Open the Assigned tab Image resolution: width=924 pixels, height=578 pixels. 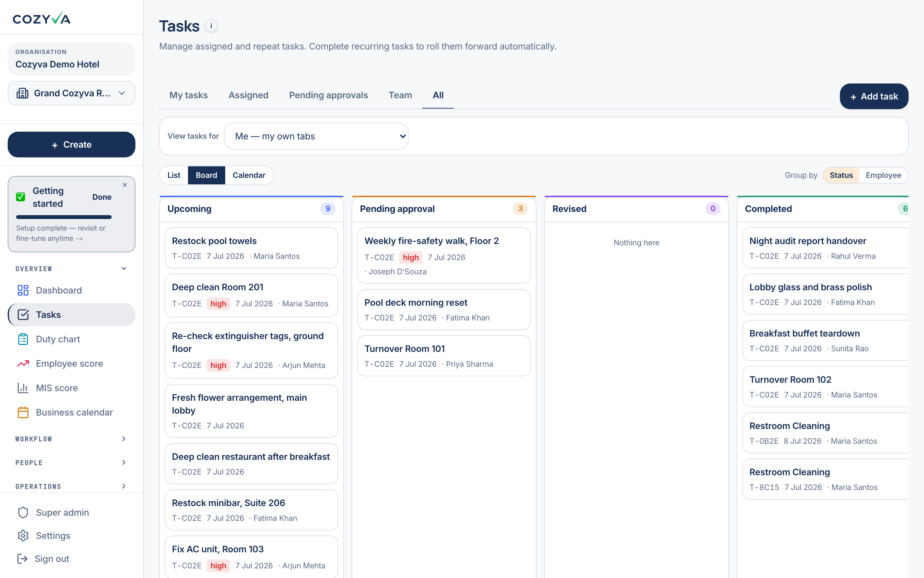click(249, 95)
